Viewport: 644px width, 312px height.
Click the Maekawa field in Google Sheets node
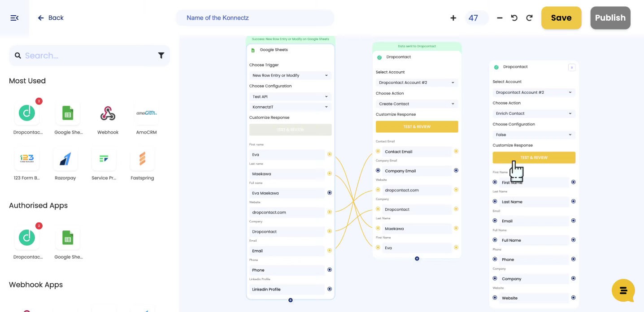pos(287,174)
